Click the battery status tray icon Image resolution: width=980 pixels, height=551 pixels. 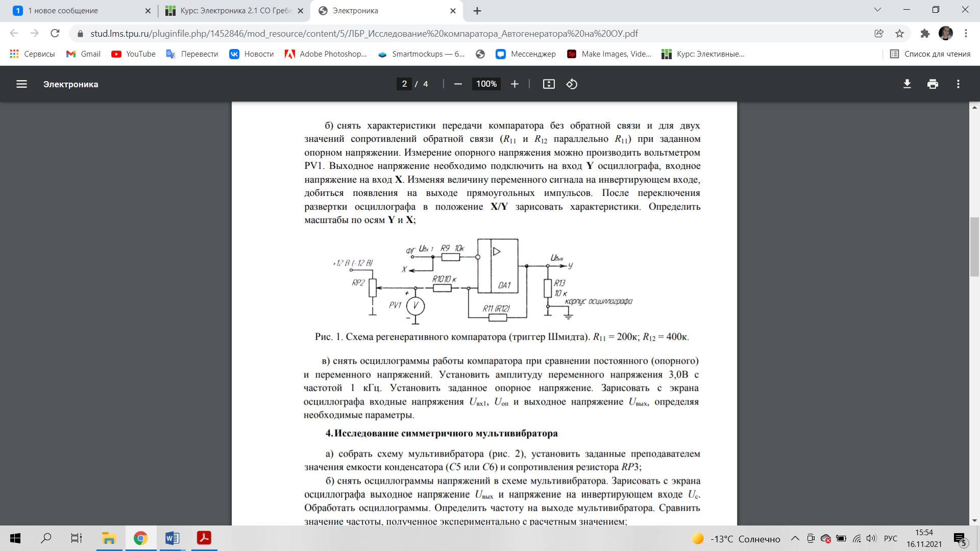[841, 538]
